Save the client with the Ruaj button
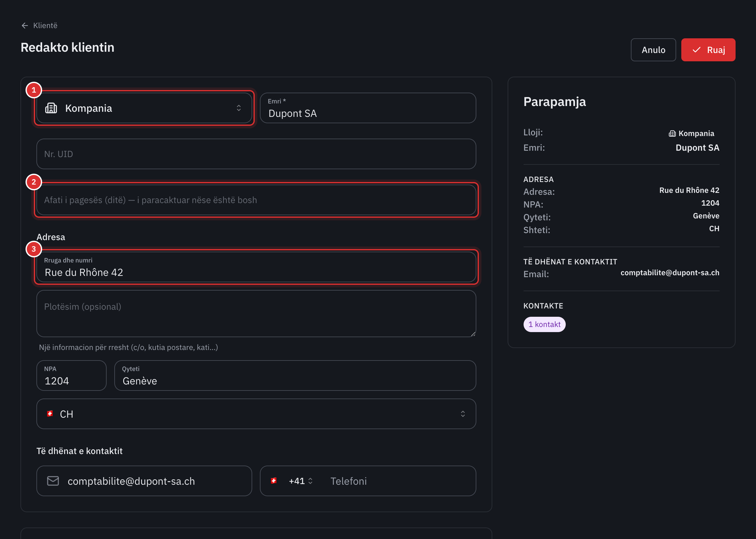 [708, 50]
